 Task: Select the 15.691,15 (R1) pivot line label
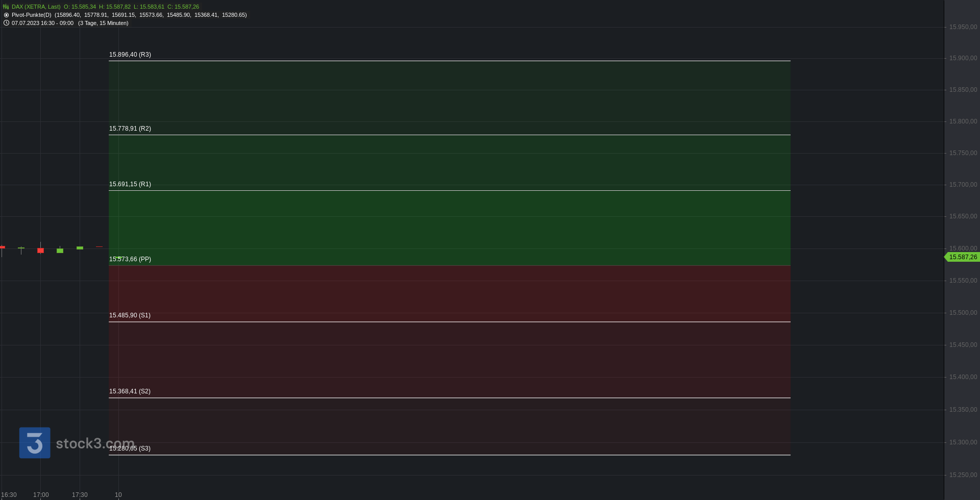(x=130, y=184)
